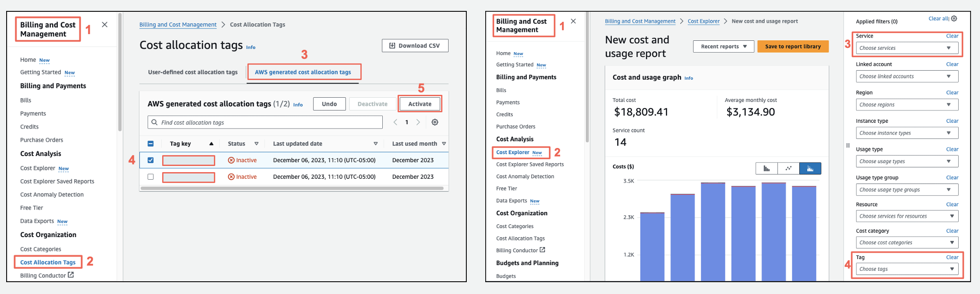
Task: Click Inactive status icon on the checked tag row
Action: point(231,160)
